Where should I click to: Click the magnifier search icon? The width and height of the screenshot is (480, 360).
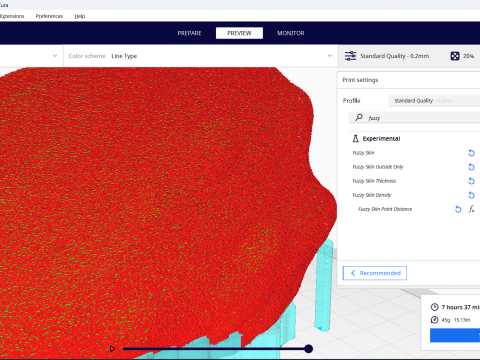[x=359, y=117]
